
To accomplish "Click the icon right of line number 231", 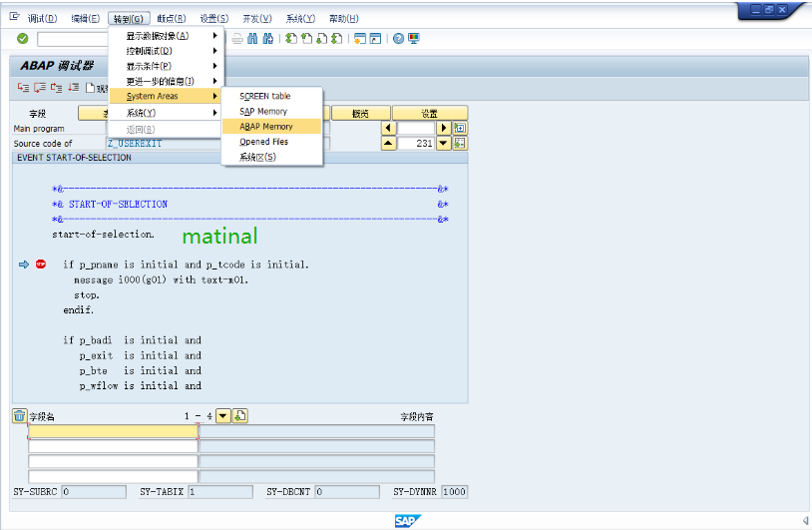I will pyautogui.click(x=460, y=143).
